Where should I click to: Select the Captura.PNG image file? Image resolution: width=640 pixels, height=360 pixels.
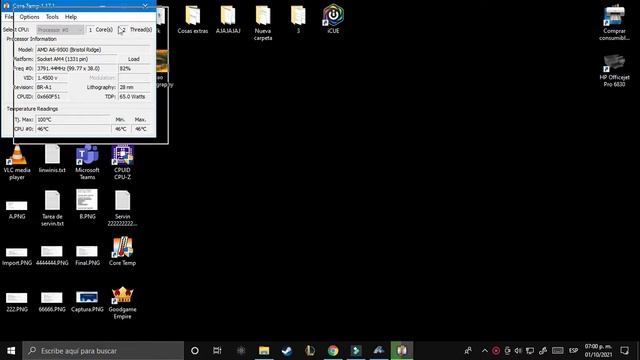click(x=87, y=302)
